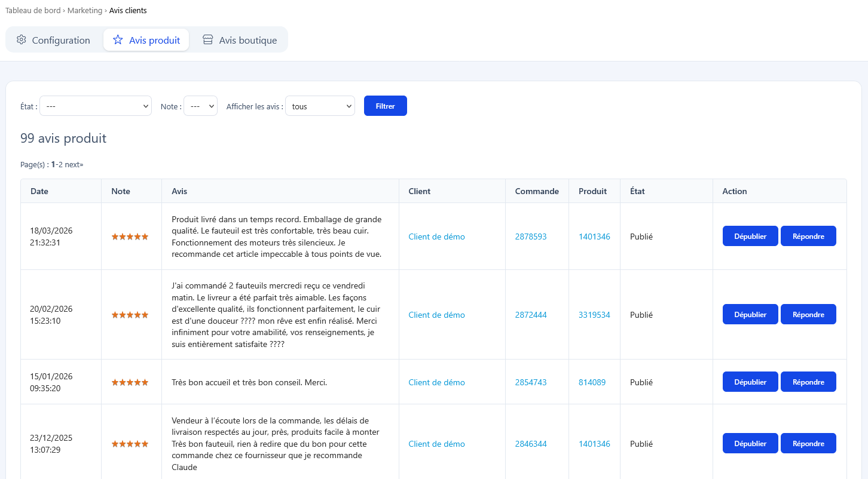Expand the Afficher les avis dropdown
Image resolution: width=868 pixels, height=479 pixels.
[320, 106]
